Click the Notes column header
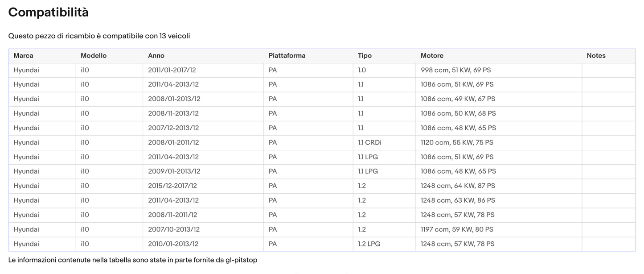This screenshot has width=644, height=274. [x=596, y=56]
